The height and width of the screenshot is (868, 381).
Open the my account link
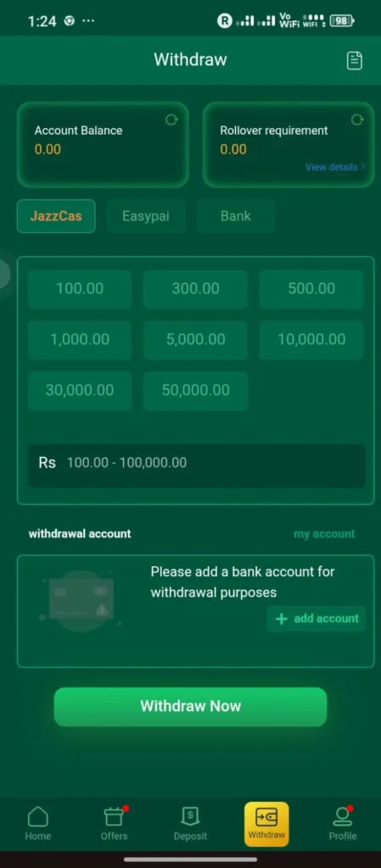click(324, 534)
